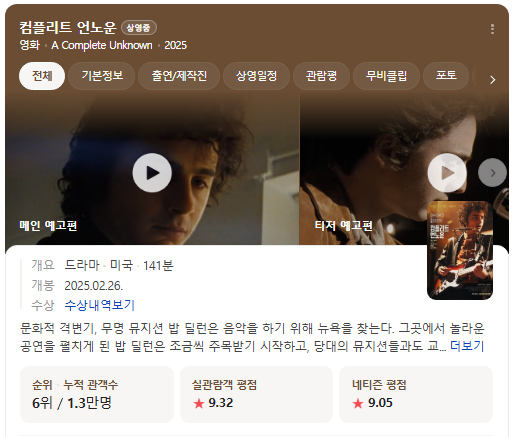
Task: Switch to the 기본정보 tab
Action: (x=102, y=76)
